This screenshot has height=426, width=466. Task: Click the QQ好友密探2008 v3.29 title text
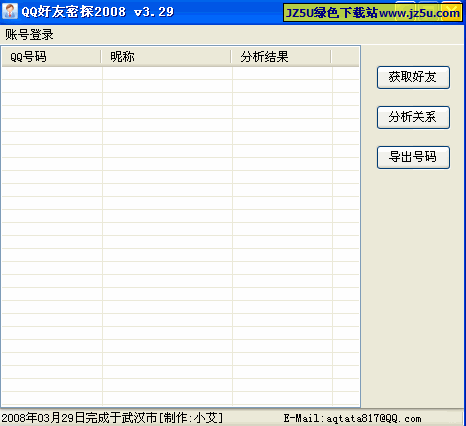tap(98, 12)
